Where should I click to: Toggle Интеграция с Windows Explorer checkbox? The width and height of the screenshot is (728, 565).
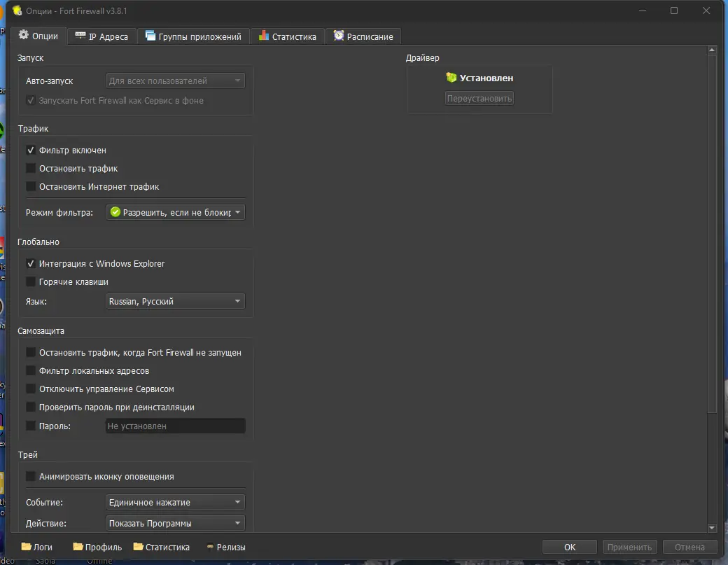(x=31, y=264)
